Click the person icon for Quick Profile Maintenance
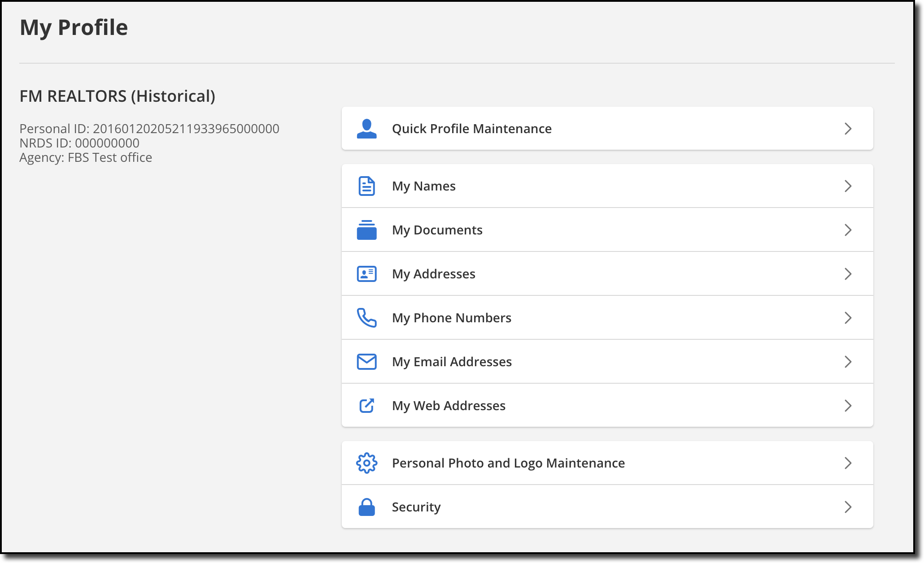The width and height of the screenshot is (924, 563). pyautogui.click(x=366, y=129)
